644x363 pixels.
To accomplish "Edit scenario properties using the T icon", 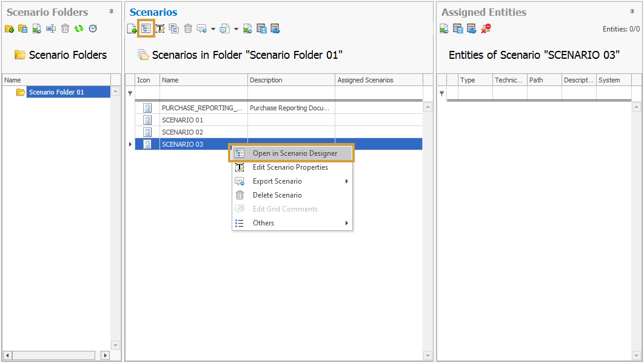I will pos(159,28).
